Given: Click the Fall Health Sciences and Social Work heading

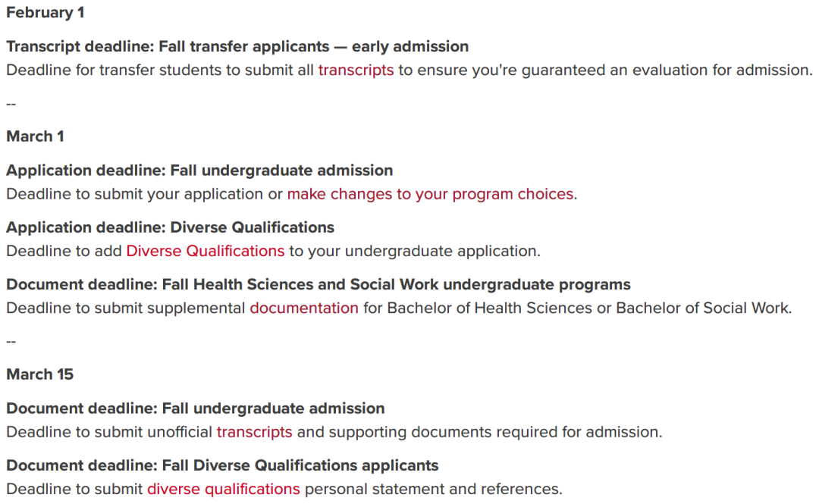Looking at the screenshot, I should coord(396,284).
